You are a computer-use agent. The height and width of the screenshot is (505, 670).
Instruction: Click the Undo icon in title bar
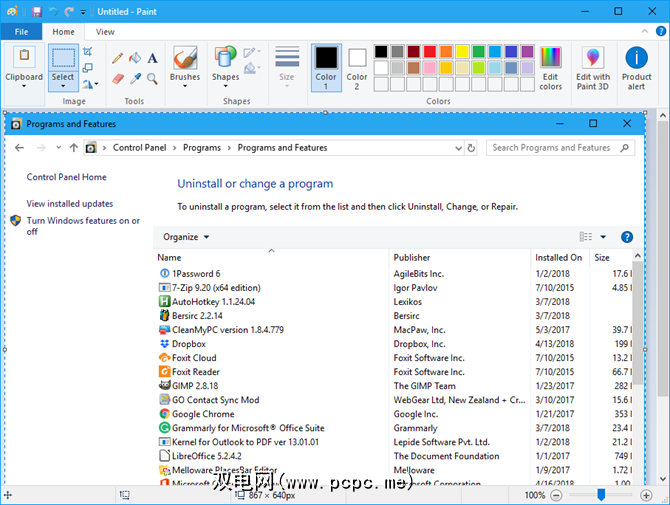point(53,12)
